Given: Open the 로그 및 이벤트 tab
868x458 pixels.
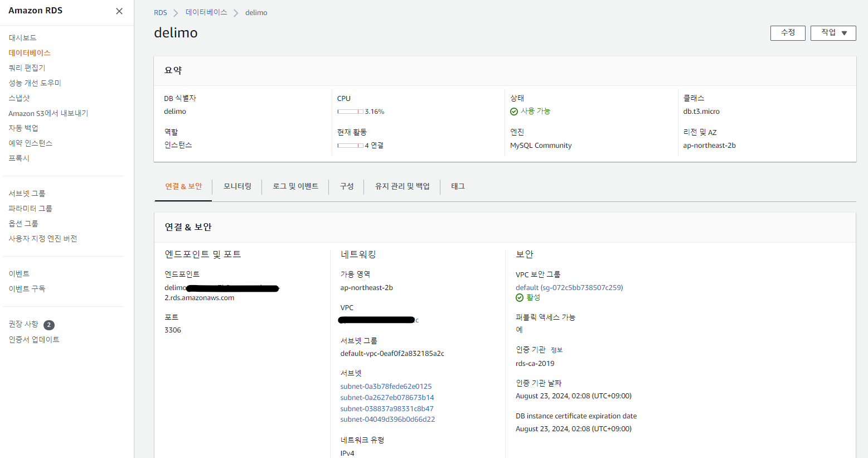Looking at the screenshot, I should [x=295, y=186].
